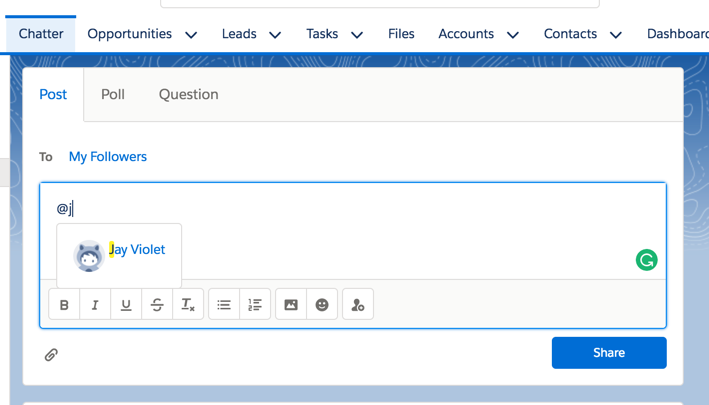Click in the post text editor

tap(353, 231)
